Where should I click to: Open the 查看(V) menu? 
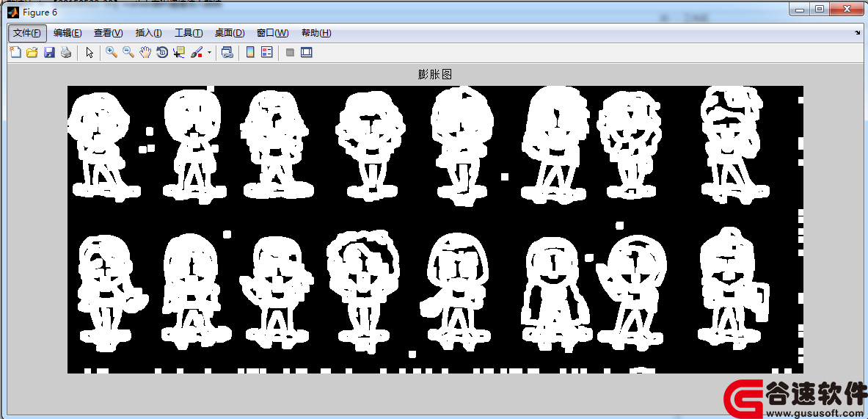109,33
